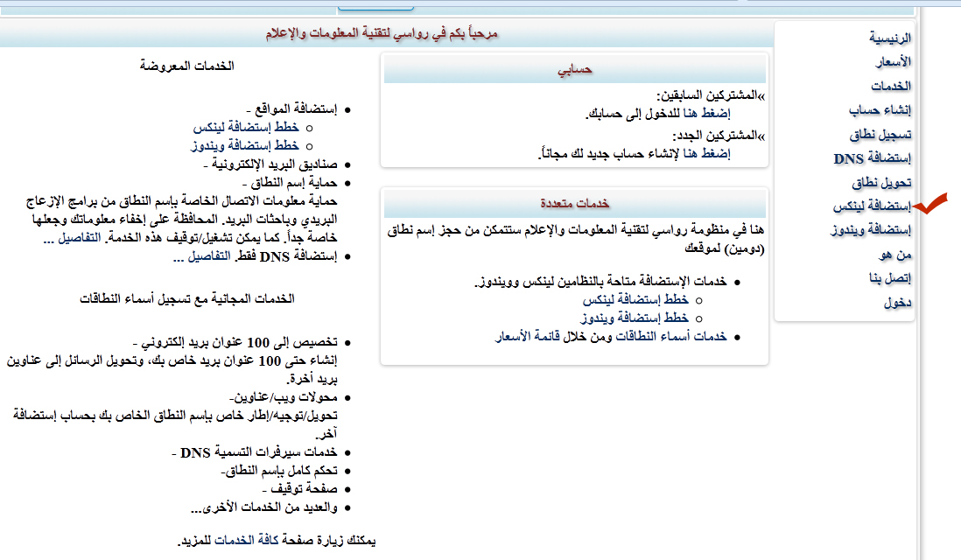Select إستضافة المواقع list item
Screen dimensions: 961x560
pos(291,109)
